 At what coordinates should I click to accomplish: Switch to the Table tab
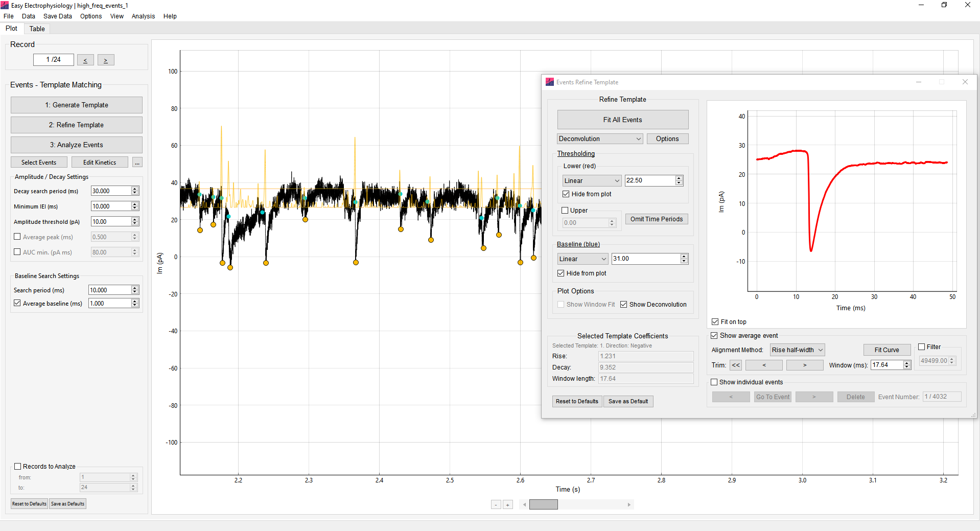pyautogui.click(x=37, y=29)
